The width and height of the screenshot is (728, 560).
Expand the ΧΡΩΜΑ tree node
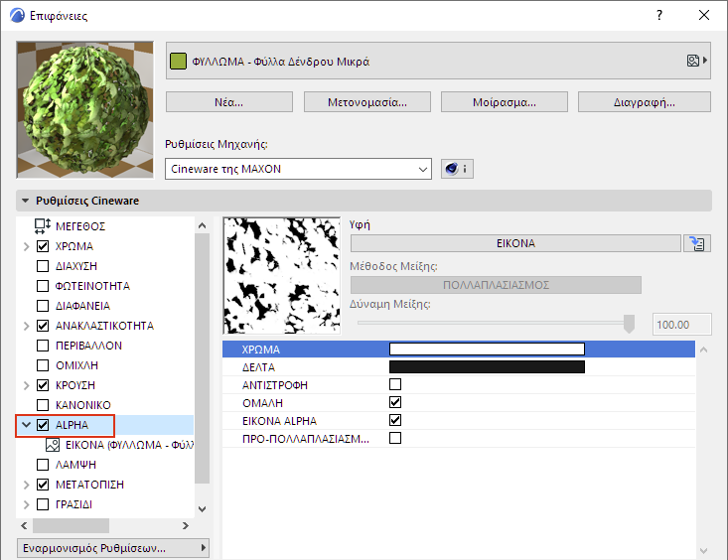(27, 246)
